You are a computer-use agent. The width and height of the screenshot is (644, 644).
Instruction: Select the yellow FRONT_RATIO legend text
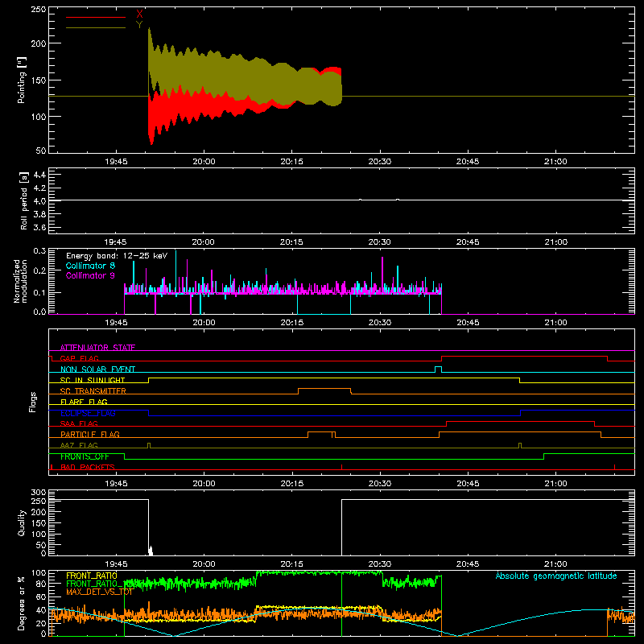92,576
